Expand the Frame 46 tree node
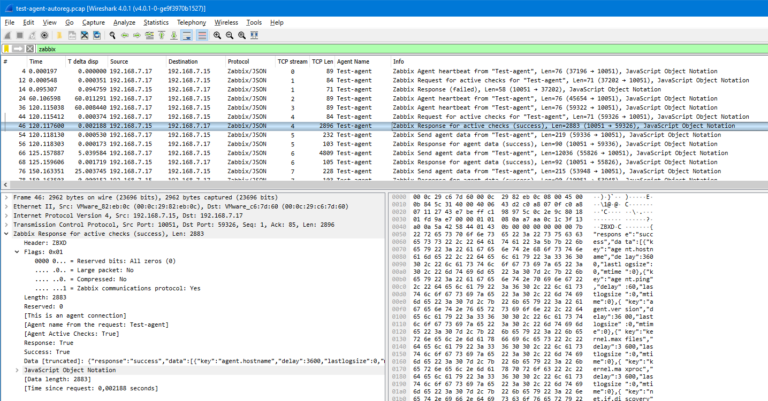 coord(6,197)
